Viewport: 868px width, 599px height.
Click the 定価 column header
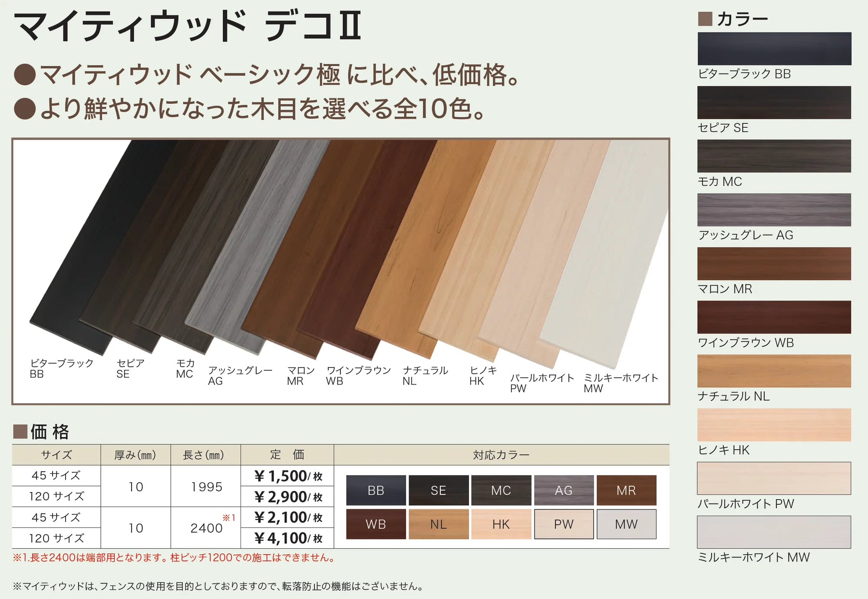[x=287, y=455]
